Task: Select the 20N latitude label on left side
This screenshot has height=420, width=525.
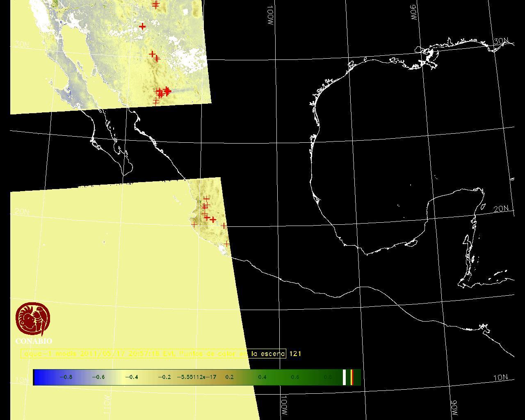Action: click(21, 212)
